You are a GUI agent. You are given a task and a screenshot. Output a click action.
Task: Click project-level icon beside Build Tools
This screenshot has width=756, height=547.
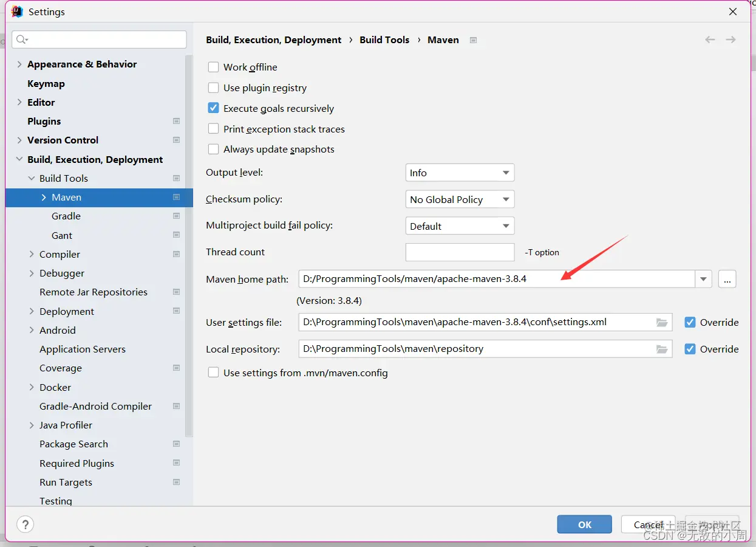click(176, 178)
